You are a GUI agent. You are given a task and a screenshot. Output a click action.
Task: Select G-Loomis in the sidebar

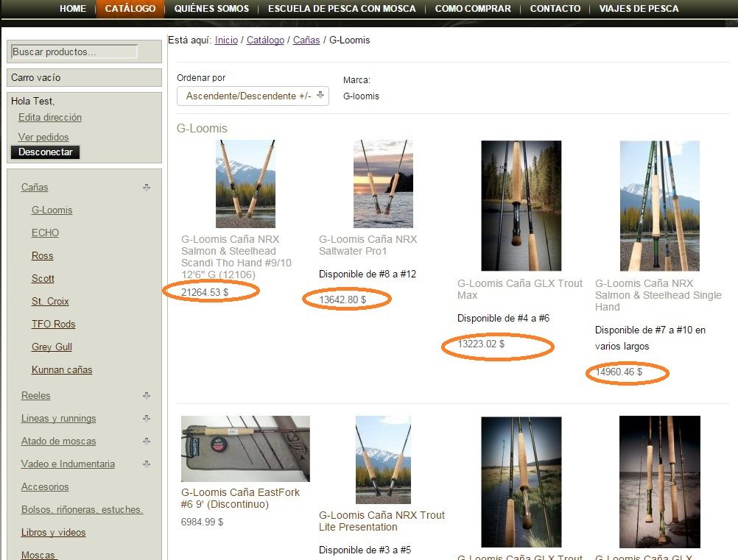pyautogui.click(x=52, y=210)
